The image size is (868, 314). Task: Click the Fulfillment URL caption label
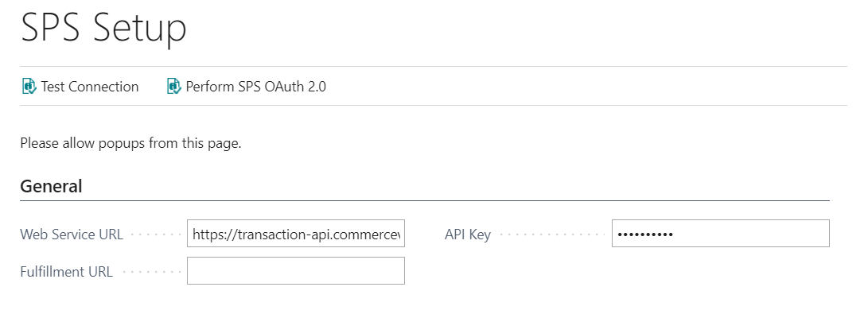[x=66, y=271]
